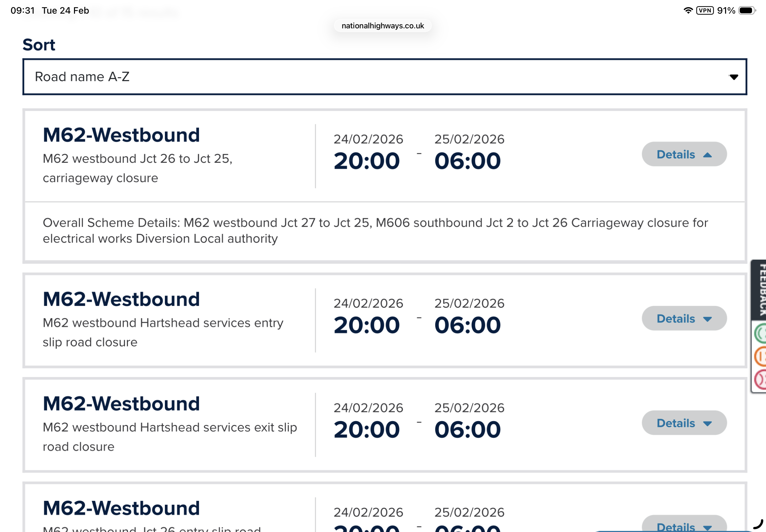Tap the loading spinner icon at bottom right
This screenshot has height=532, width=766.
(758, 524)
